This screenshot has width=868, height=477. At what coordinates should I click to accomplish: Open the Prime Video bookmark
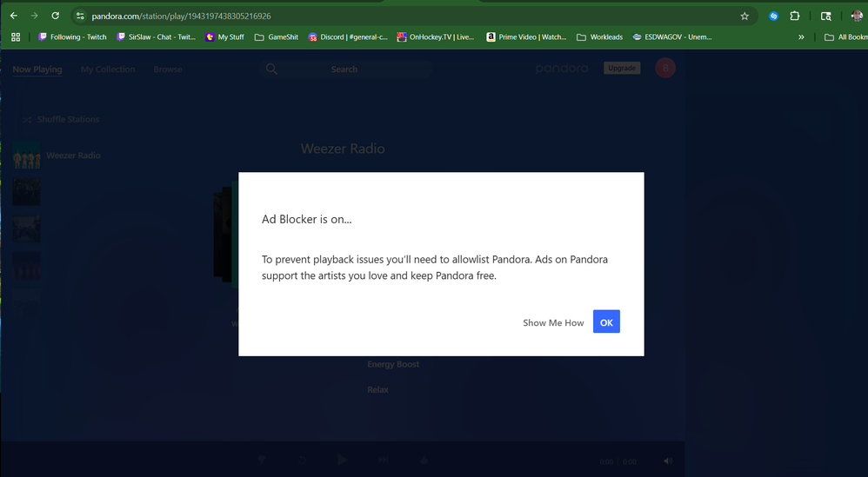(x=526, y=37)
